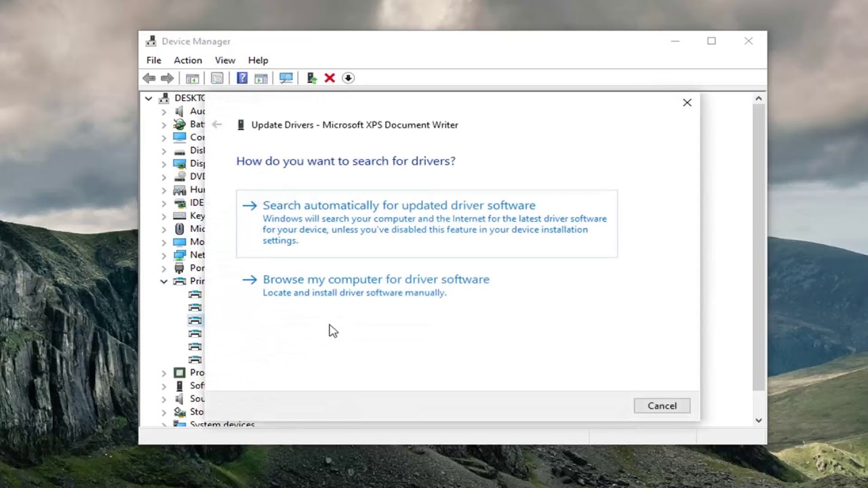Choose Search automatically for updated driver software
This screenshot has width=868, height=488.
[427, 224]
